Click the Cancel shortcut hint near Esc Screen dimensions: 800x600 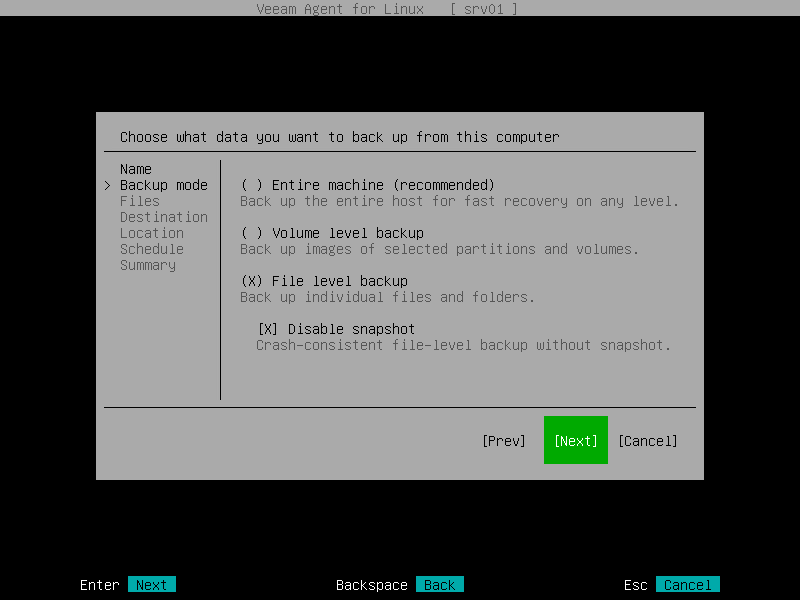click(x=688, y=584)
